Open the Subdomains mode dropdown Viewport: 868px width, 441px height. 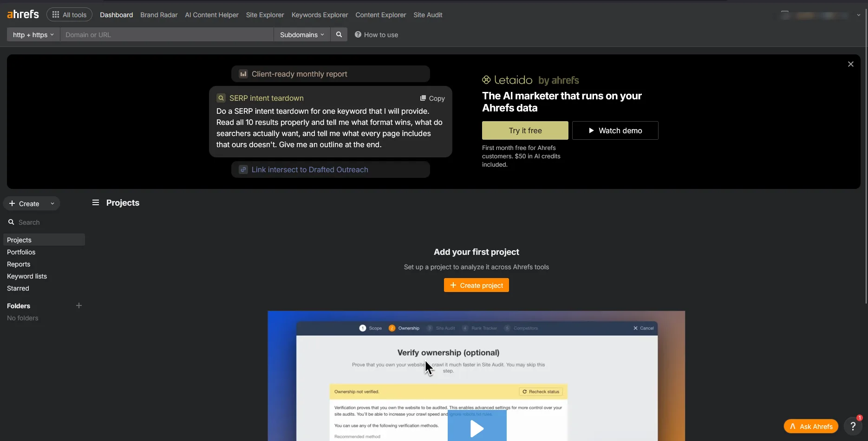[x=302, y=35]
